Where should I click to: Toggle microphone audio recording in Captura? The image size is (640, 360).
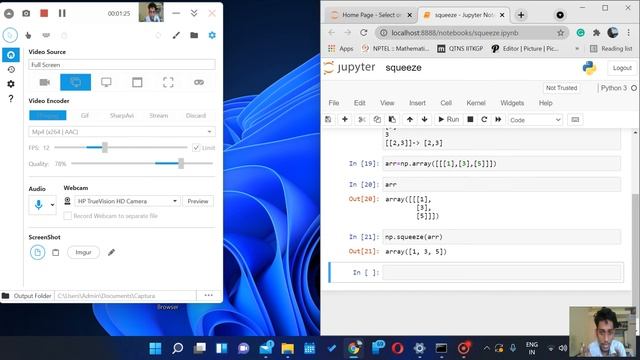(x=38, y=204)
